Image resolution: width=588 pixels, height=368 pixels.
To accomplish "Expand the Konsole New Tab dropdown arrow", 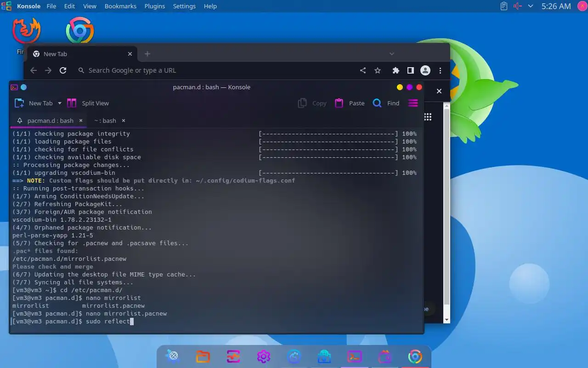I will coord(60,103).
